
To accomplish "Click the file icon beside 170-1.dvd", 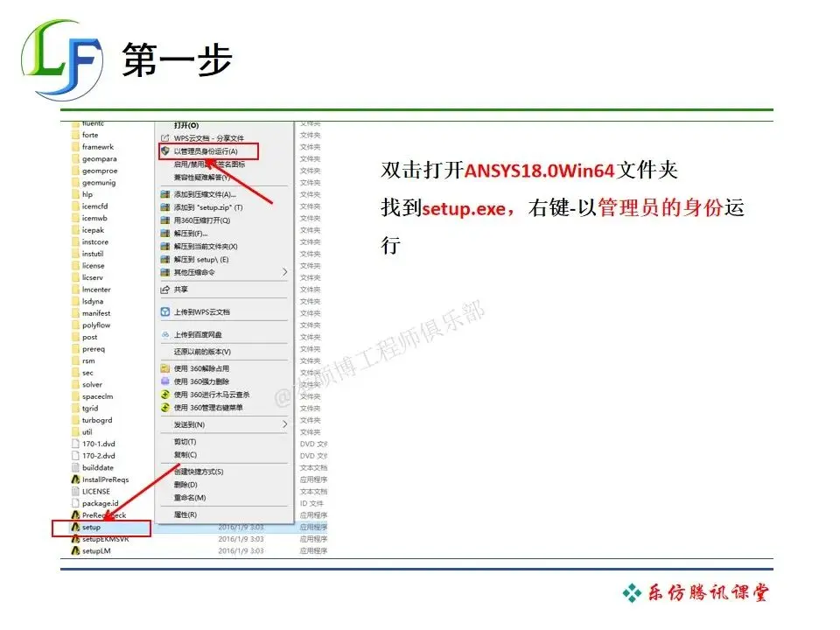I will click(x=75, y=444).
